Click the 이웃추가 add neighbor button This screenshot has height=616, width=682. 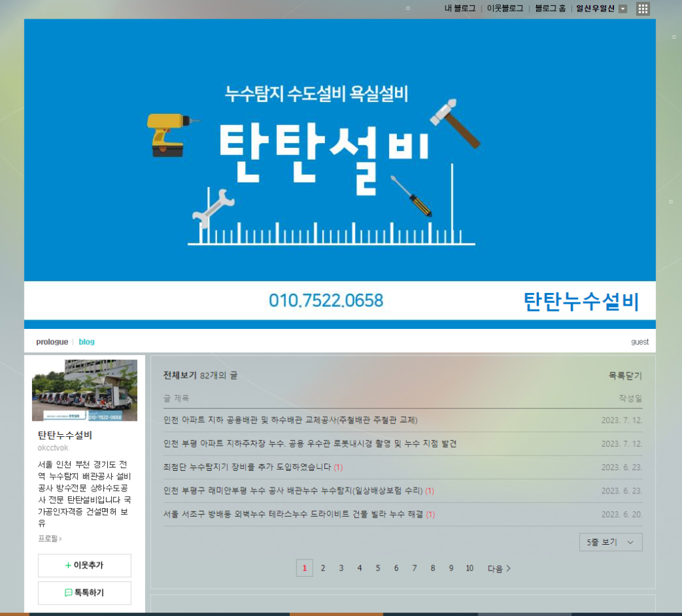point(85,565)
